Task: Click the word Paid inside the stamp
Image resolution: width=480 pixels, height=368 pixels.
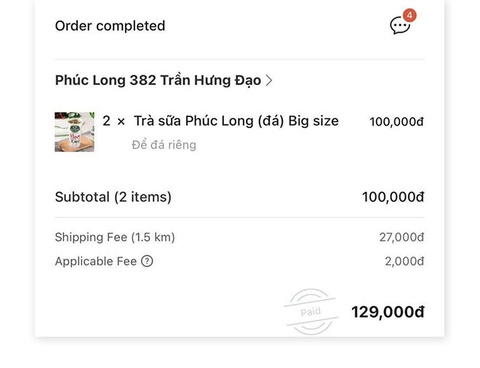Action: click(311, 312)
